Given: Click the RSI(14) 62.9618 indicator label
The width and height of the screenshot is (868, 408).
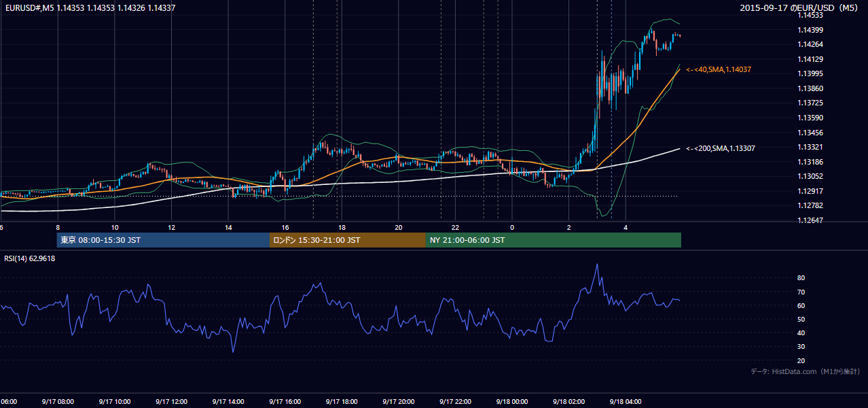Looking at the screenshot, I should (30, 258).
